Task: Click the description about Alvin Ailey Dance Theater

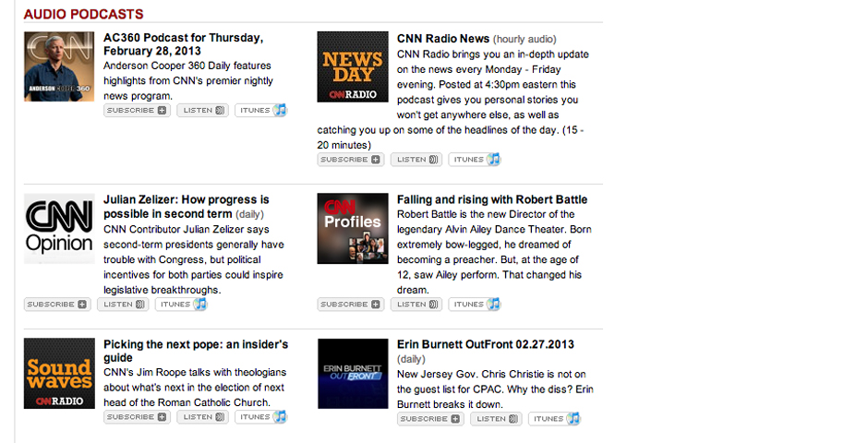Action: 494,252
